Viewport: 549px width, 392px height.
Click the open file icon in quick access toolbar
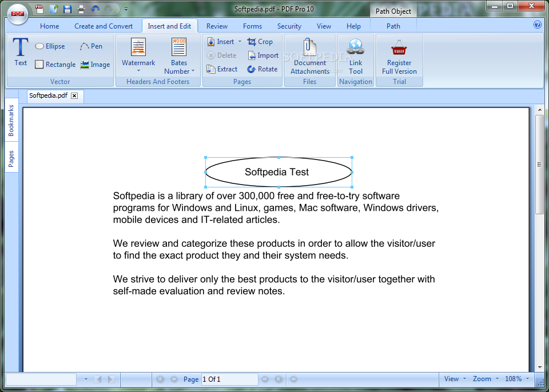pos(54,9)
